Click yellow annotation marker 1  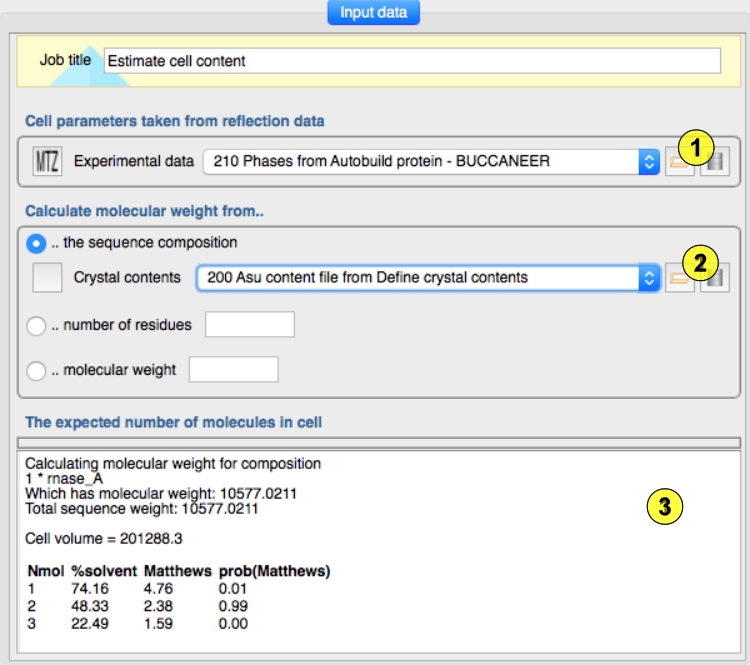pos(697,148)
